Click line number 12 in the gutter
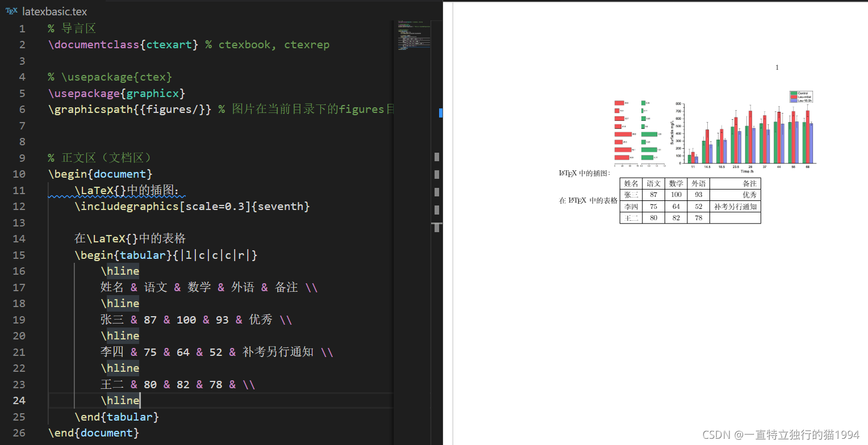 tap(19, 207)
